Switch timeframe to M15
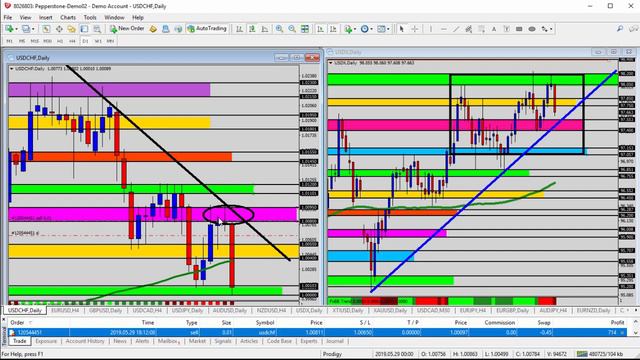The width and height of the screenshot is (640, 360). [x=35, y=41]
